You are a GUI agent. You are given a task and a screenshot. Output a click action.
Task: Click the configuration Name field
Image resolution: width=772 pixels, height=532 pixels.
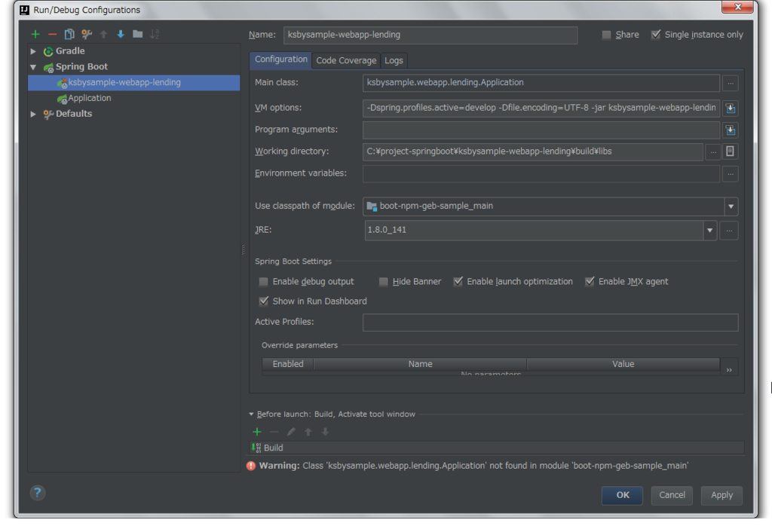[x=430, y=35]
